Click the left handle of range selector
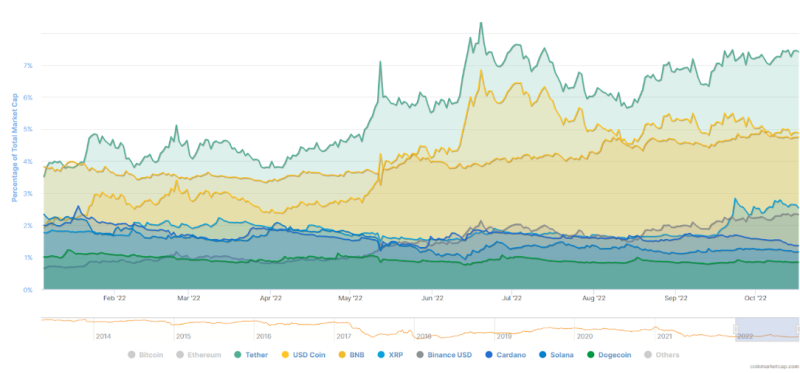This screenshot has height=374, width=800. 736,329
